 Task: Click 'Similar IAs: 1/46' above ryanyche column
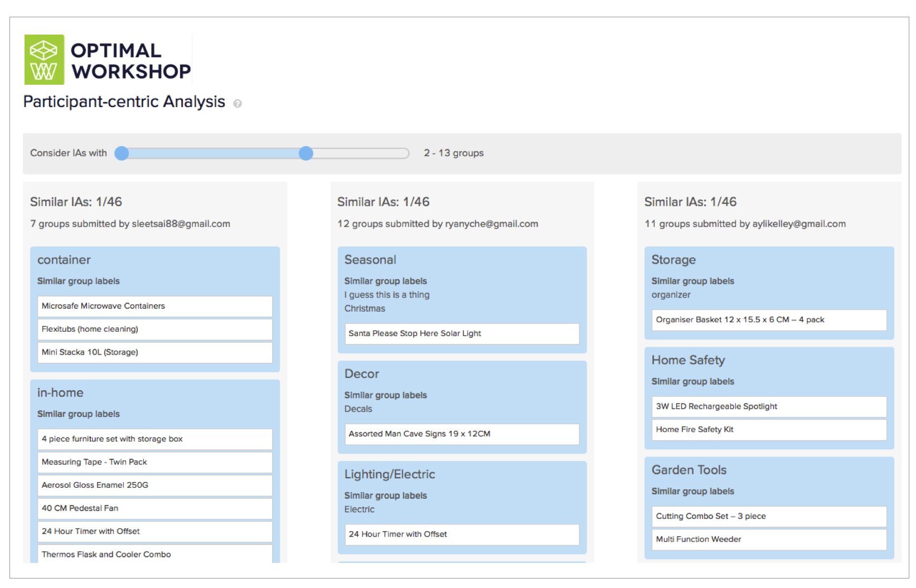tap(383, 202)
